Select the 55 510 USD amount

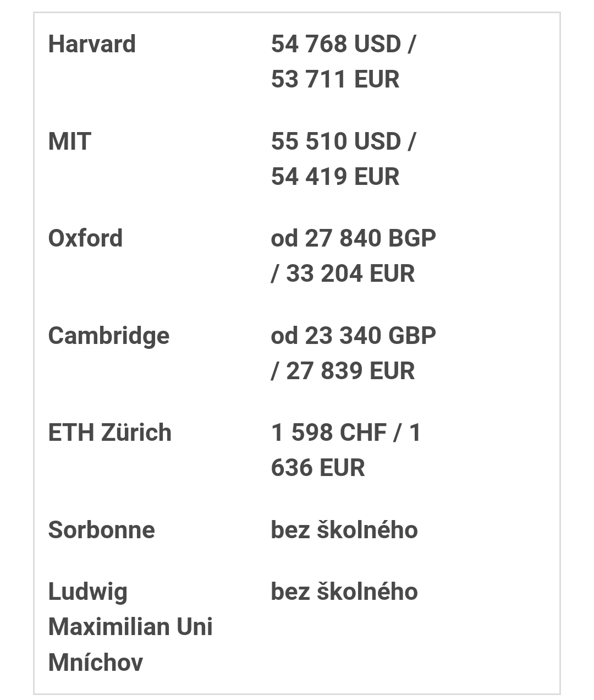pos(335,141)
